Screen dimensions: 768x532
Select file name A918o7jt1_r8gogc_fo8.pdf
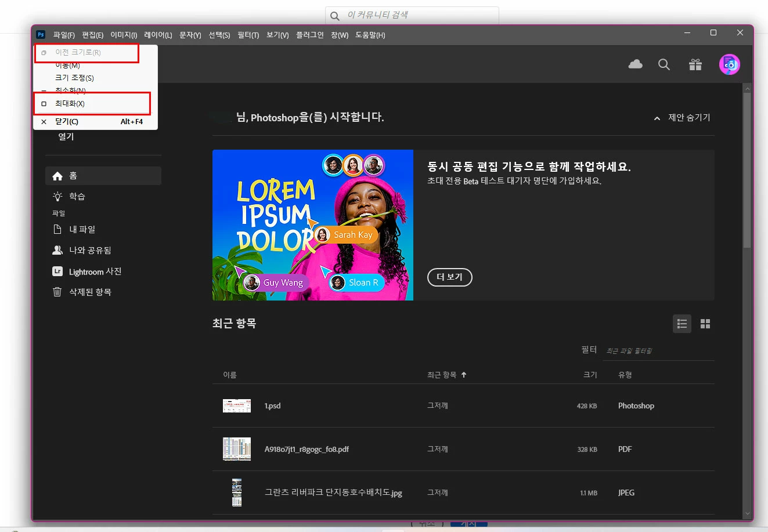[307, 449]
